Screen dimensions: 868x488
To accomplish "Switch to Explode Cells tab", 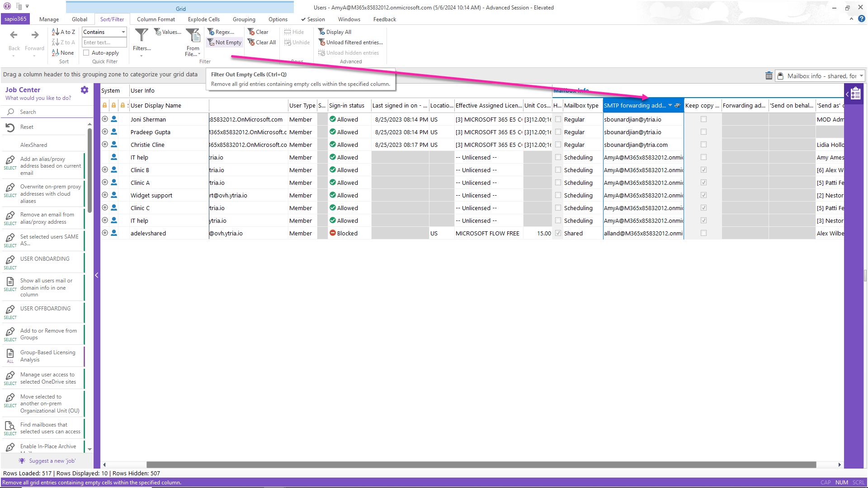I will [x=204, y=19].
